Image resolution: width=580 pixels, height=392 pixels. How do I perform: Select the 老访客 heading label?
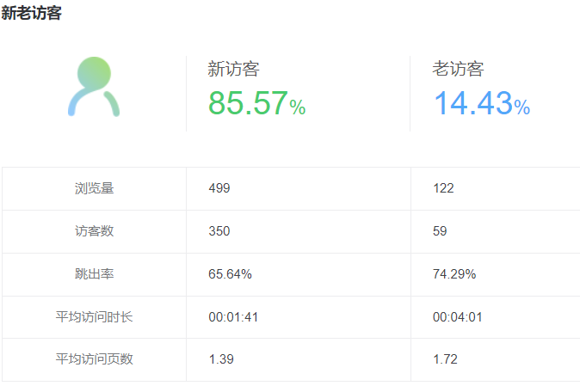coord(458,70)
